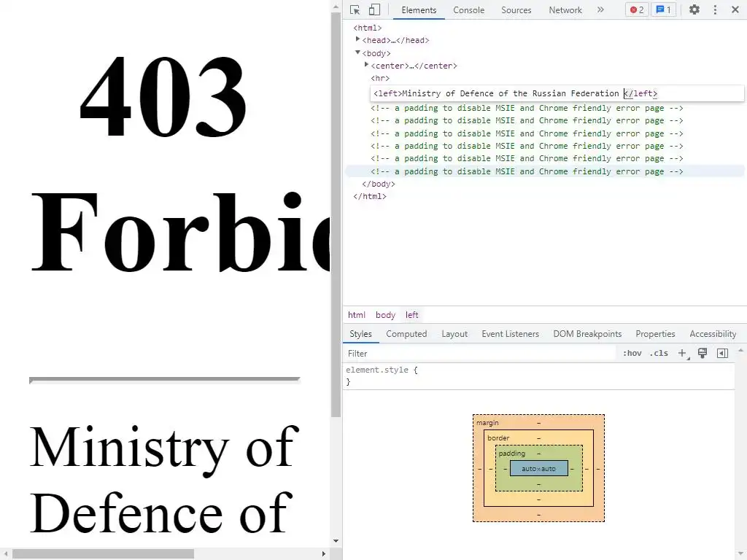This screenshot has height=560, width=747.
Task: Switch to the Network tab
Action: (x=565, y=10)
